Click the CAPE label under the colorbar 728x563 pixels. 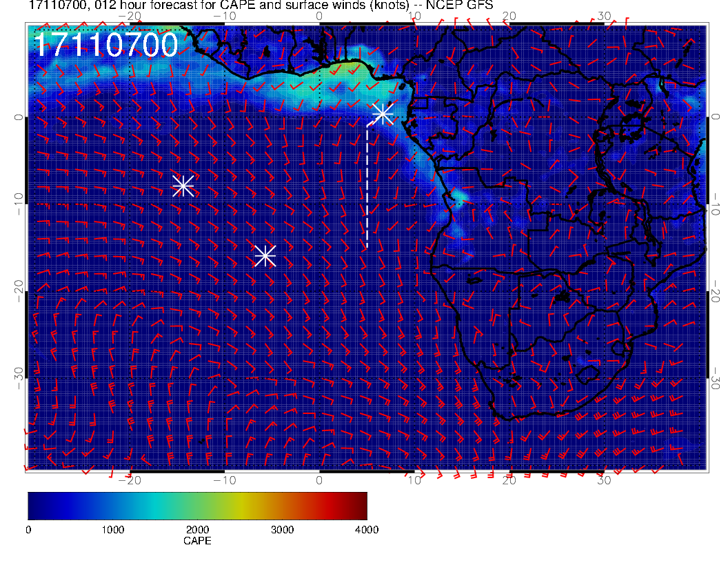point(197,542)
